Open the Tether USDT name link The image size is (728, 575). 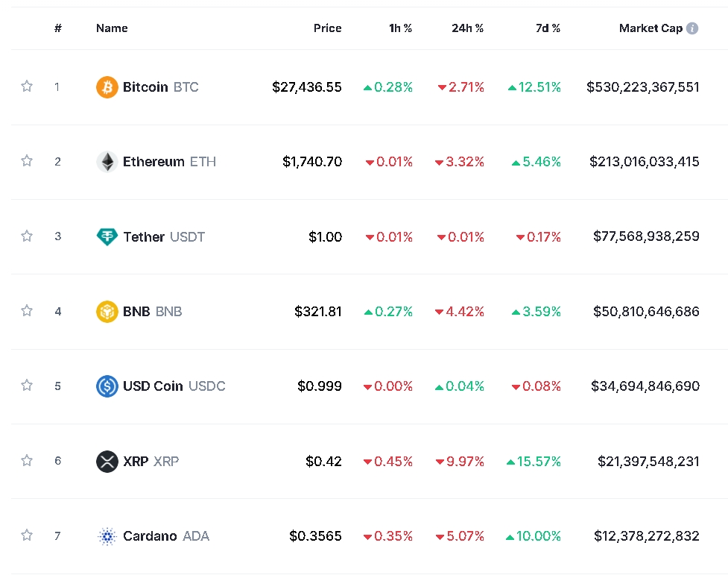tap(164, 236)
